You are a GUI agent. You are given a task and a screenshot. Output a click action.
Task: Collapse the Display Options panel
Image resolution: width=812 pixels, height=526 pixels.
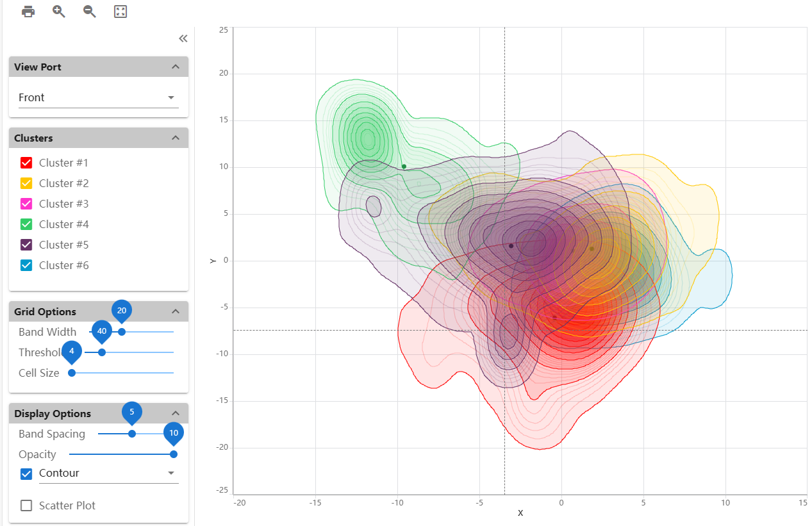[x=176, y=413]
